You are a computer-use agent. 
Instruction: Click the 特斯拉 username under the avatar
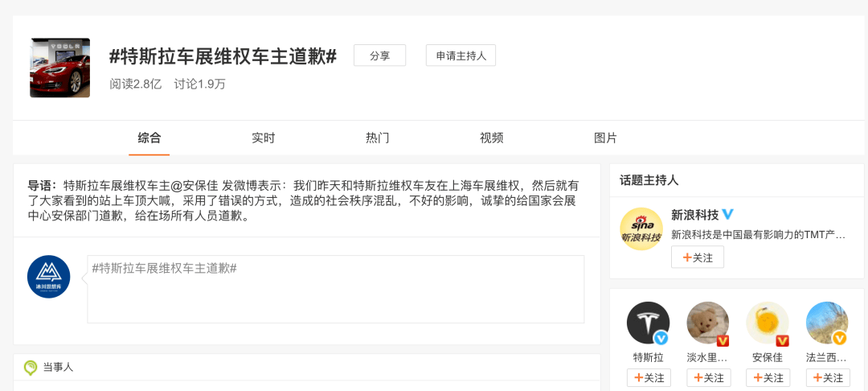coord(649,358)
